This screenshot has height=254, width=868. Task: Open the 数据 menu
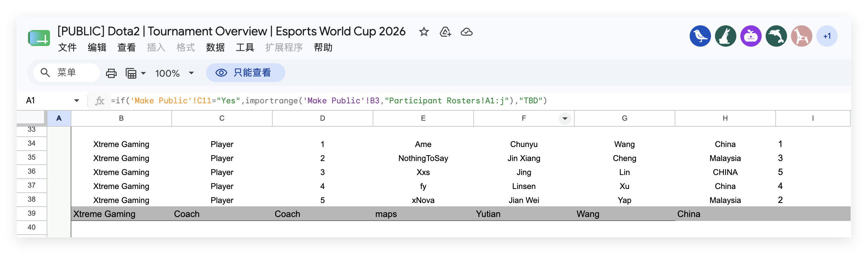(215, 47)
